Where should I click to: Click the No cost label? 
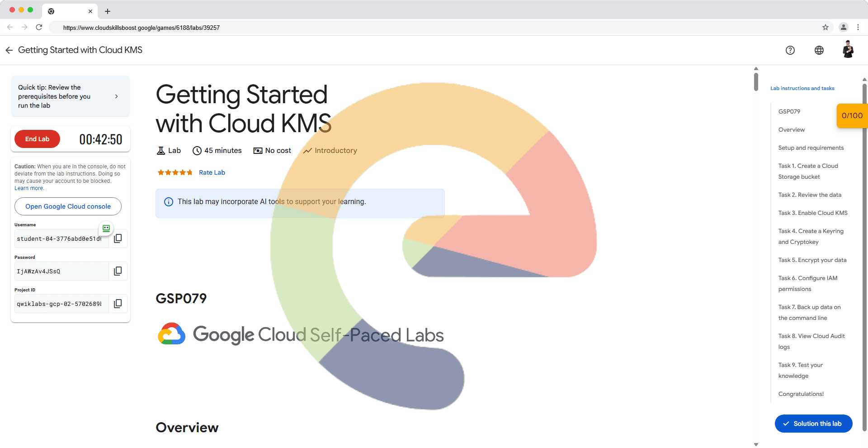coord(278,151)
